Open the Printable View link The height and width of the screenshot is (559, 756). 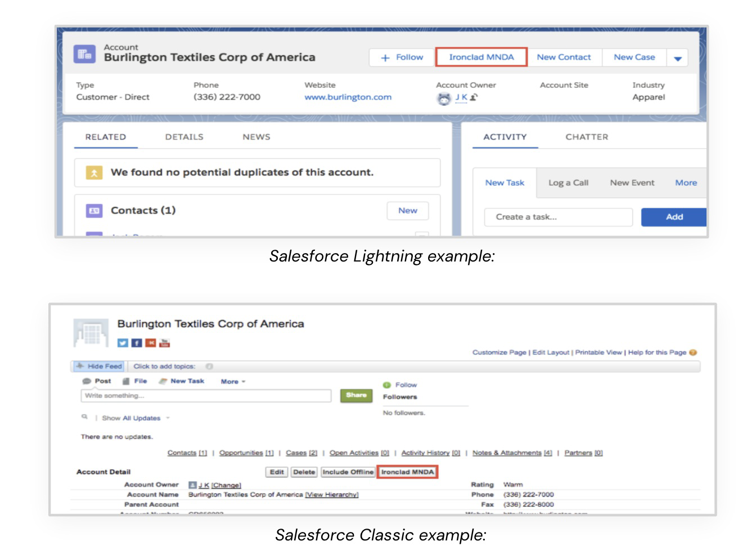598,353
